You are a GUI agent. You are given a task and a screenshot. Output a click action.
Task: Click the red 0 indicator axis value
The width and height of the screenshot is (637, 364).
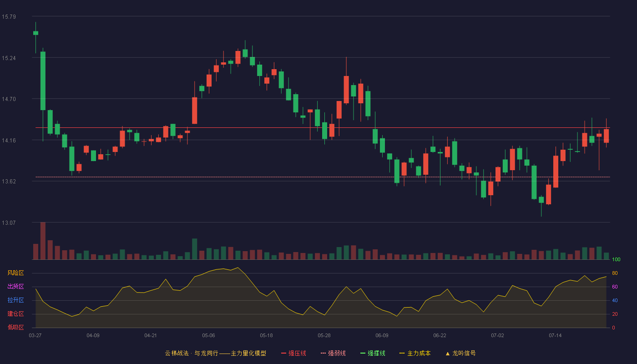click(x=614, y=328)
